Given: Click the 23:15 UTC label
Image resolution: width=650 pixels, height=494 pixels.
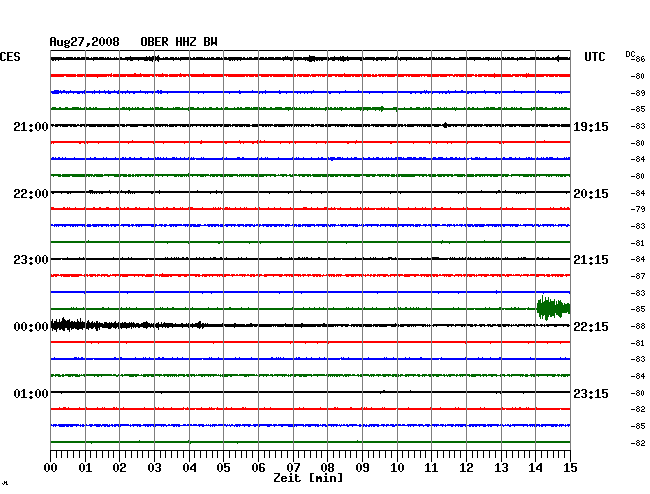Looking at the screenshot, I should coord(591,393).
